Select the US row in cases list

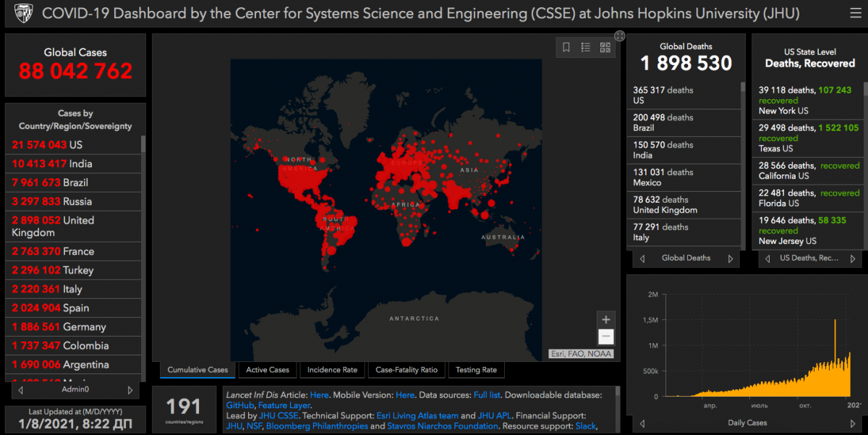(x=73, y=145)
